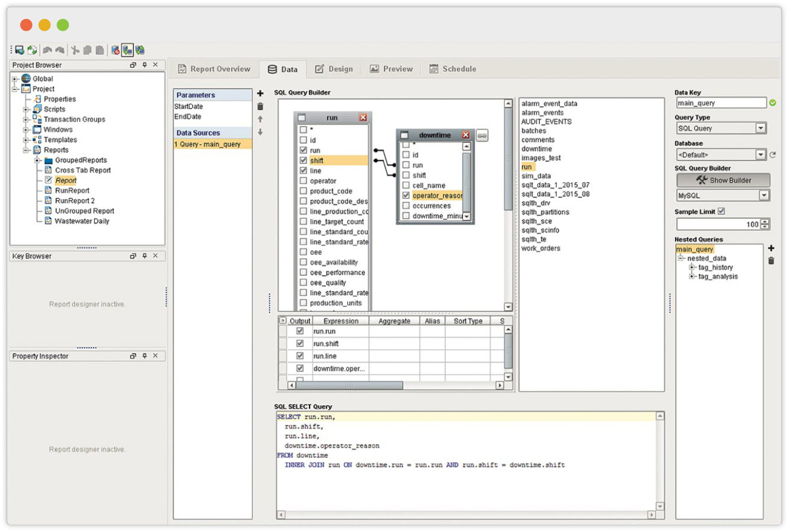Uncheck the operator_reason column in downtime table

(x=406, y=195)
